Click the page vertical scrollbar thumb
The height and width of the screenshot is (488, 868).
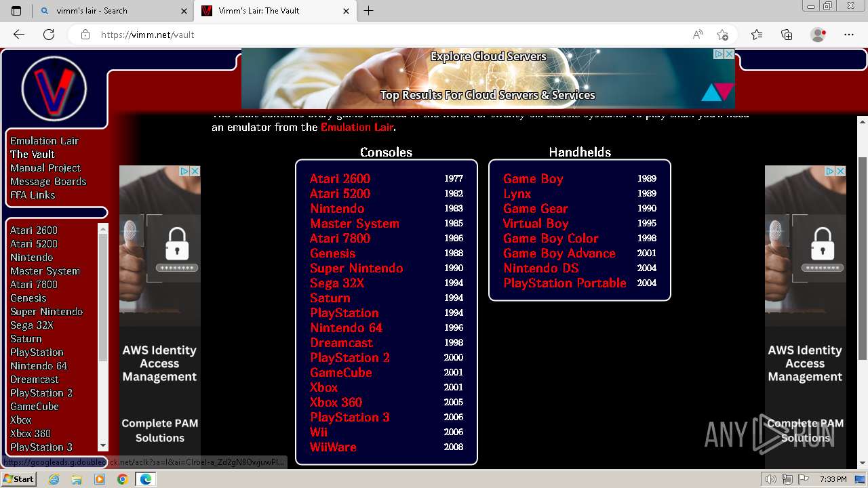point(863,258)
